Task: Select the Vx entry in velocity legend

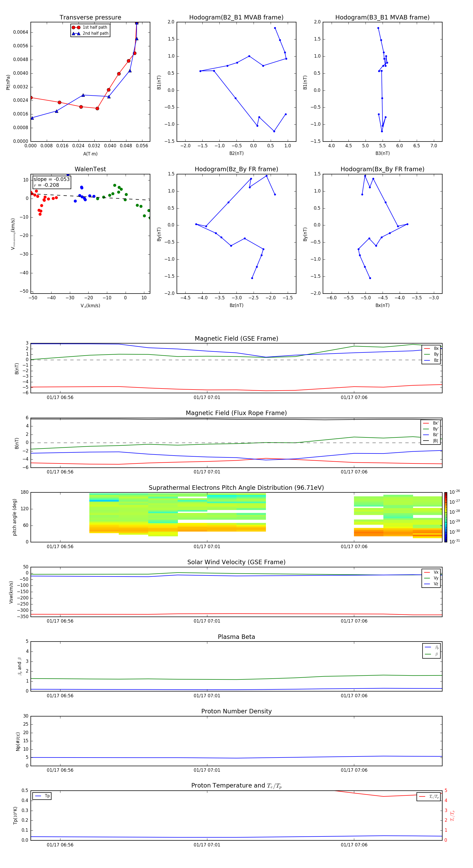Action: (431, 572)
